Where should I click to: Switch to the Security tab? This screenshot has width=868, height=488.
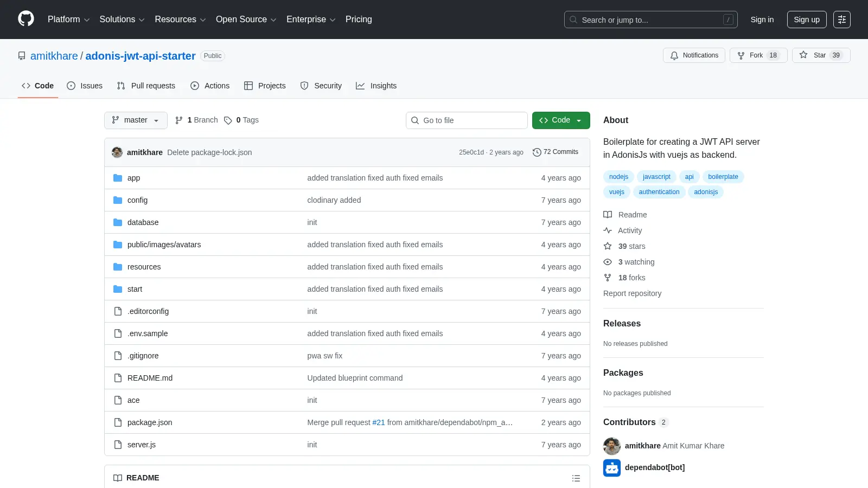[x=321, y=86]
